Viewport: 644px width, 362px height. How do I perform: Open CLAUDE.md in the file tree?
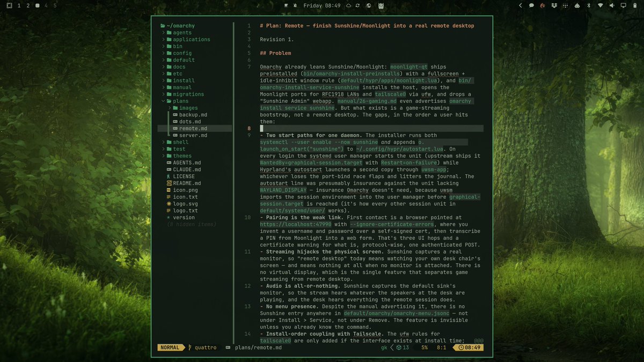pyautogui.click(x=187, y=169)
